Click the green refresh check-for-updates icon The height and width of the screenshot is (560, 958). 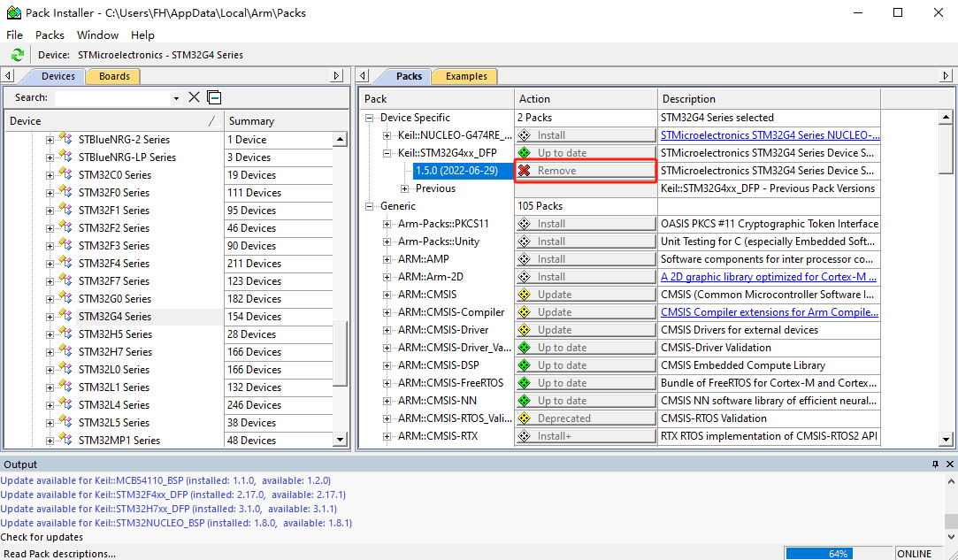tap(17, 55)
